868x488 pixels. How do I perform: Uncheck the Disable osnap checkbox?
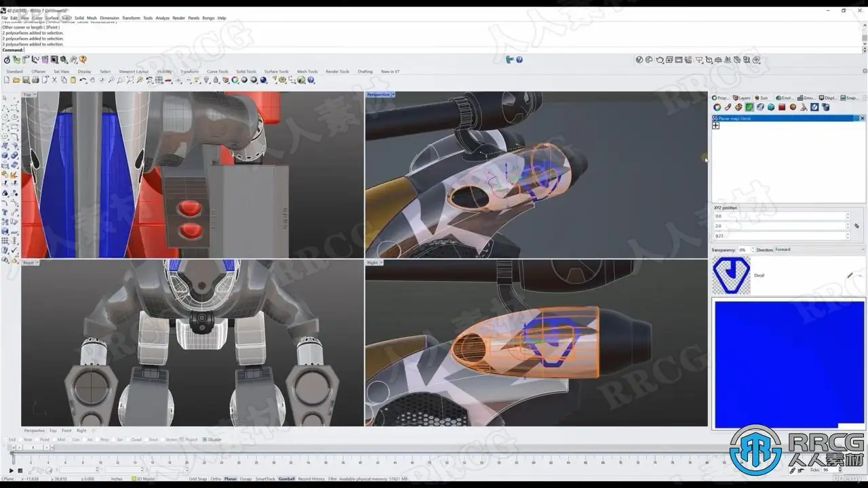pos(205,439)
